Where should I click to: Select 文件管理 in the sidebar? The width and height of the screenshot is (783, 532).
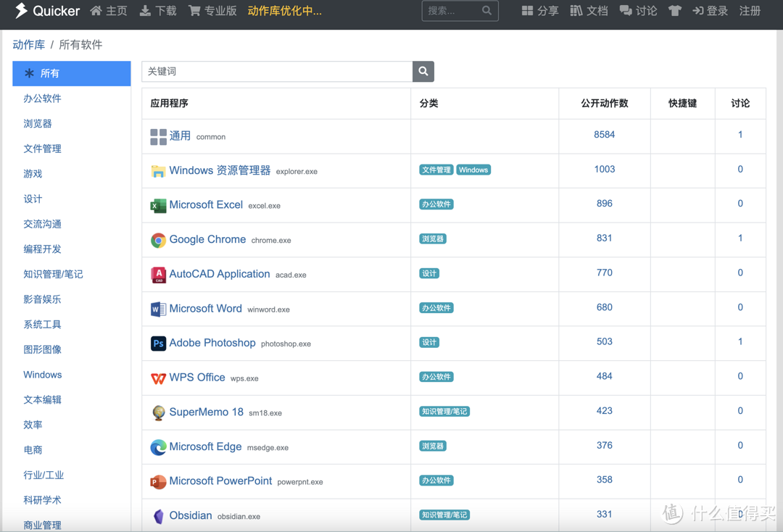coord(43,149)
